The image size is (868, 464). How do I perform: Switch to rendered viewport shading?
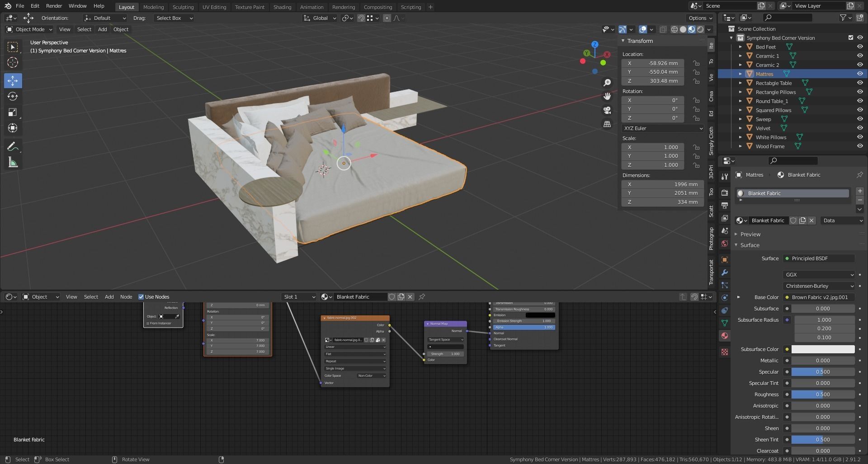click(700, 29)
